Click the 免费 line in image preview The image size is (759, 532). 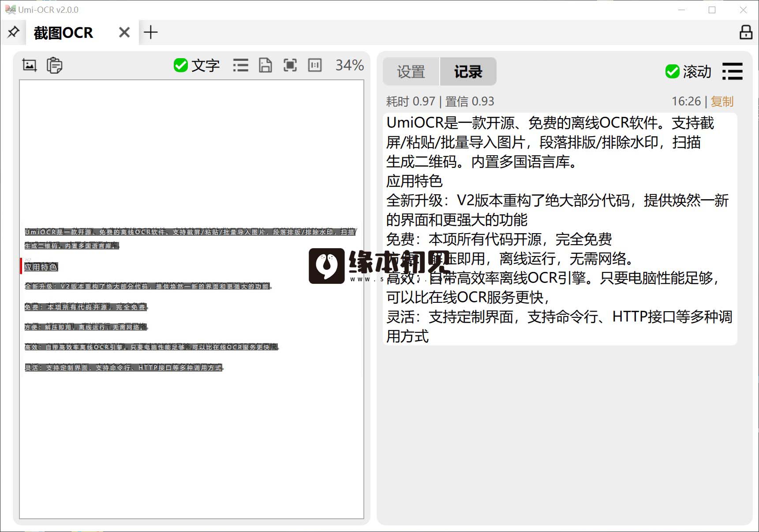point(86,307)
